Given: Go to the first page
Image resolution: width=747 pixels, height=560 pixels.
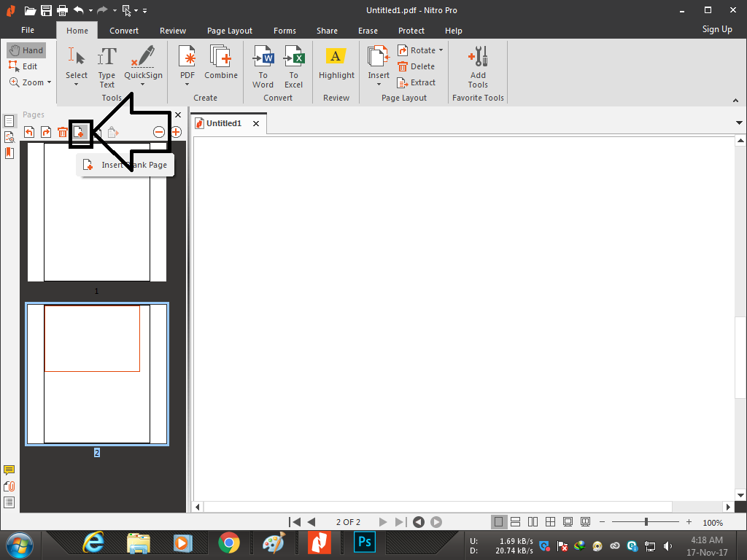Looking at the screenshot, I should coord(295,522).
